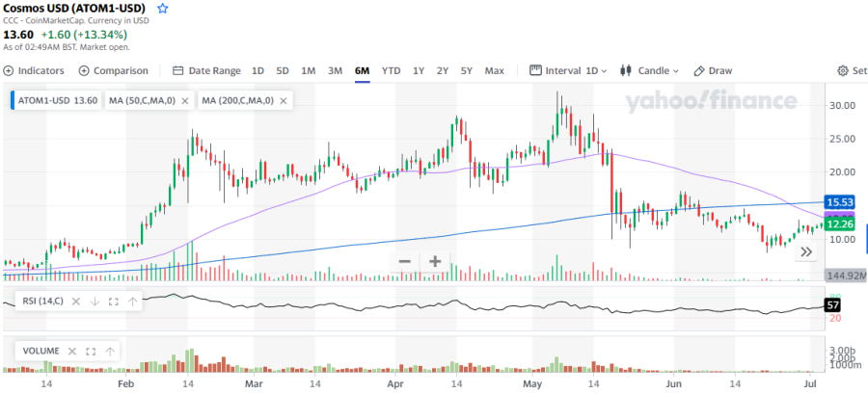The image size is (868, 394).
Task: Select the 5D range
Action: [x=283, y=70]
